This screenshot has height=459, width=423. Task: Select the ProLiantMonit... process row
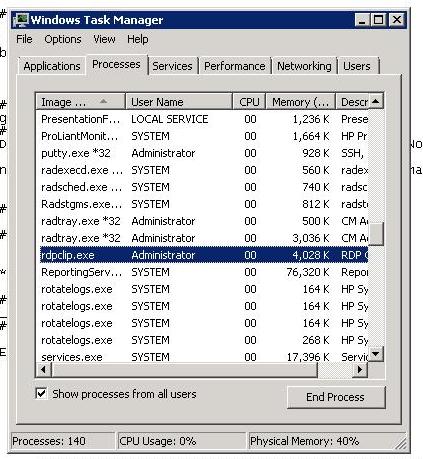pos(204,136)
